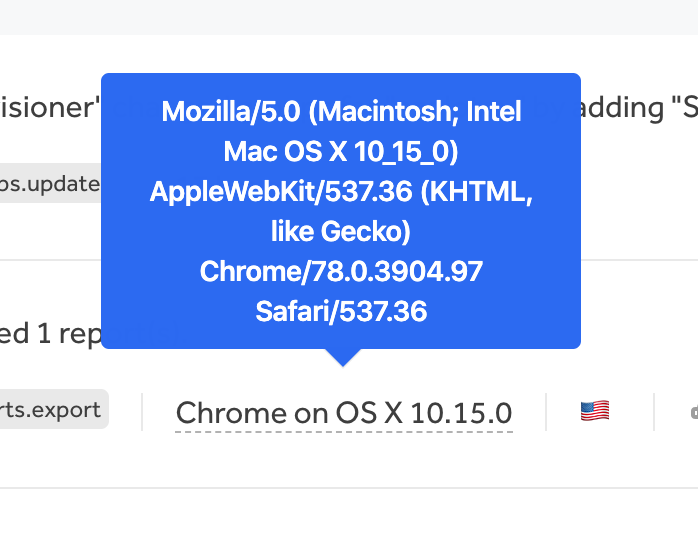Viewport: 698px width, 533px height.
Task: Click "Mozilla/5.0" in the blue tooltip
Action: pos(228,111)
